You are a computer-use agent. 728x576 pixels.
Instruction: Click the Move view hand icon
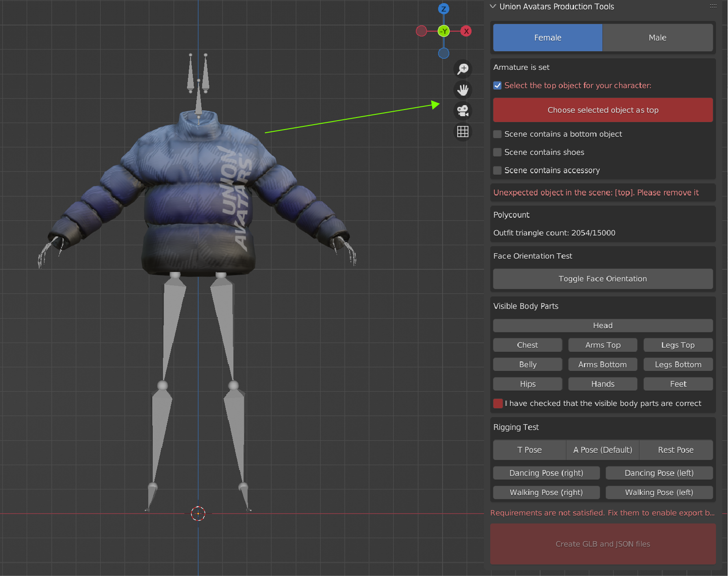click(463, 90)
